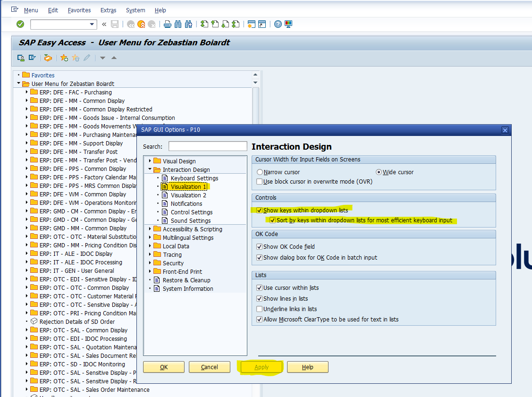The width and height of the screenshot is (532, 397).
Task: Select Visualization 2 in options tree
Action: click(x=188, y=195)
